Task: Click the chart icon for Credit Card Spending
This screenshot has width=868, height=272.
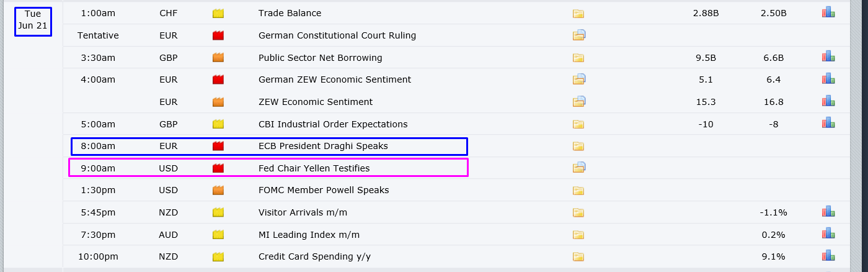Action: point(828,256)
